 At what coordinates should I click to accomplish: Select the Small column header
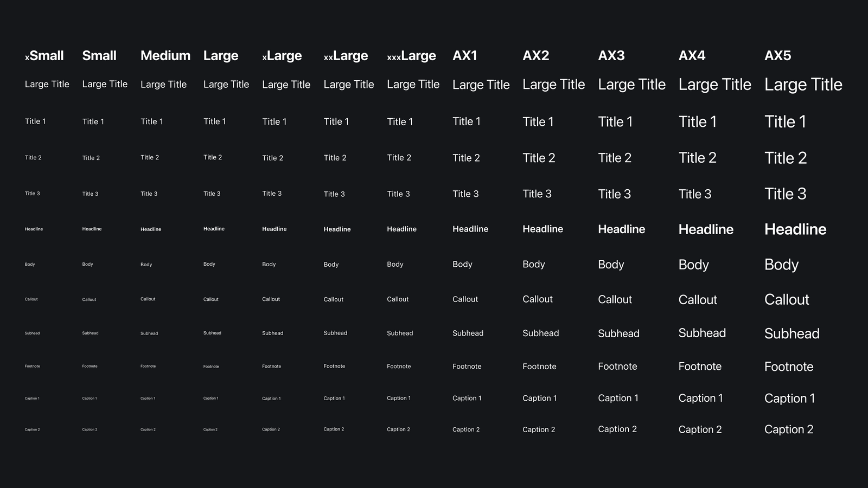point(99,55)
